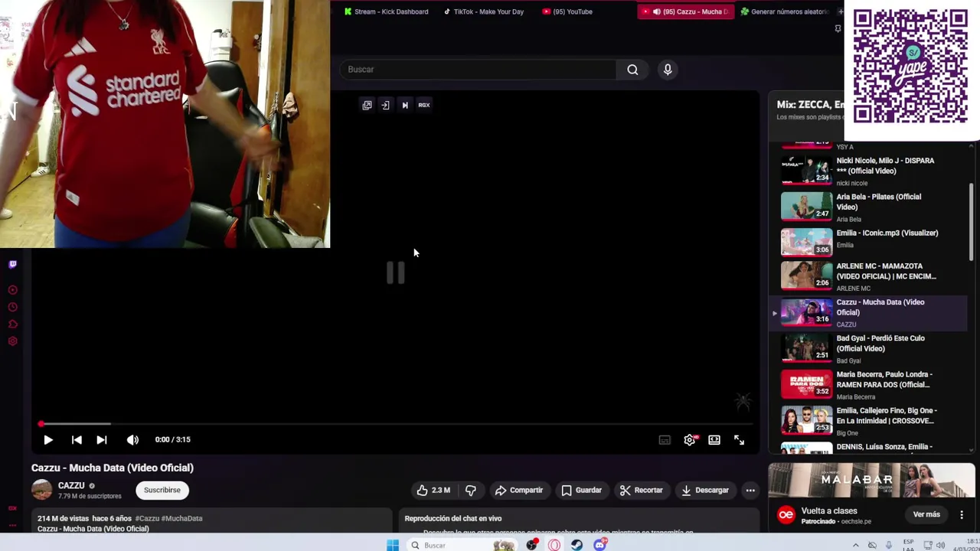Open more actions three-dot menu
980x551 pixels.
coord(750,491)
